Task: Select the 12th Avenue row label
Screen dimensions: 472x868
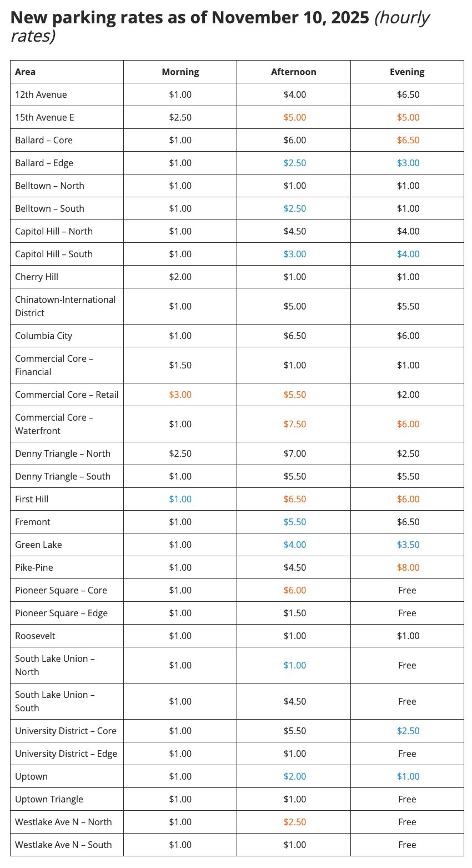Action: (41, 94)
